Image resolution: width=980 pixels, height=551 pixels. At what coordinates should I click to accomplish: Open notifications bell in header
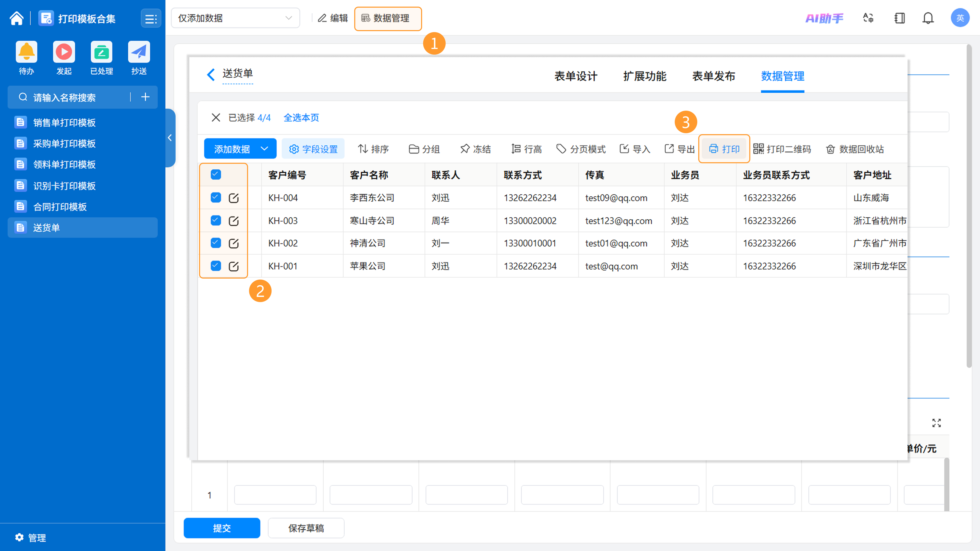point(928,18)
